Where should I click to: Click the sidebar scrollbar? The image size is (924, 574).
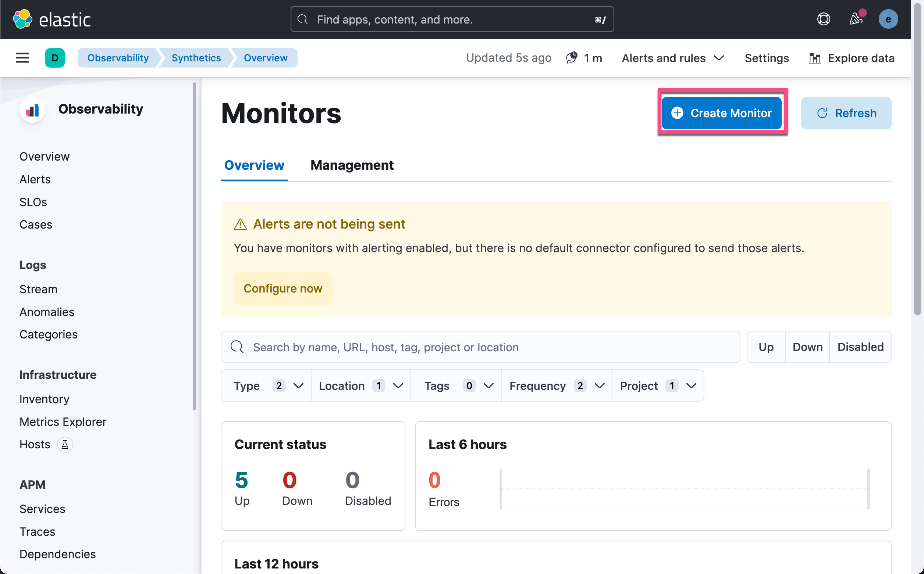pyautogui.click(x=195, y=247)
